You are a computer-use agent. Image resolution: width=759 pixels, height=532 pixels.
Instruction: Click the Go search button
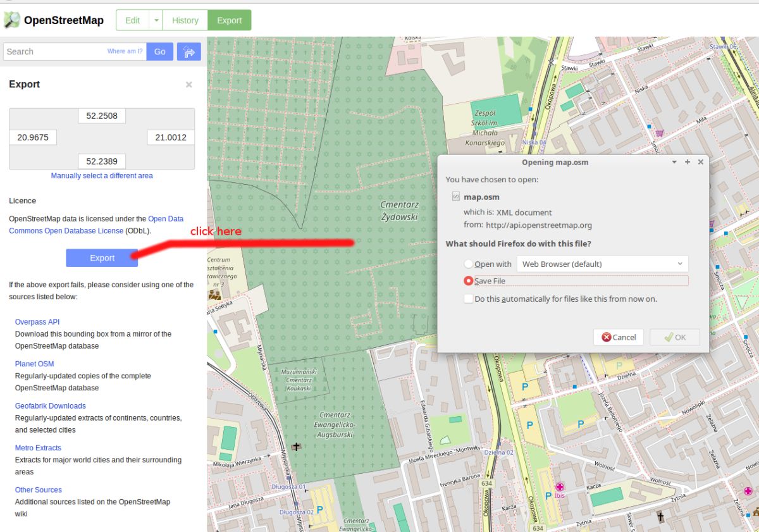160,51
